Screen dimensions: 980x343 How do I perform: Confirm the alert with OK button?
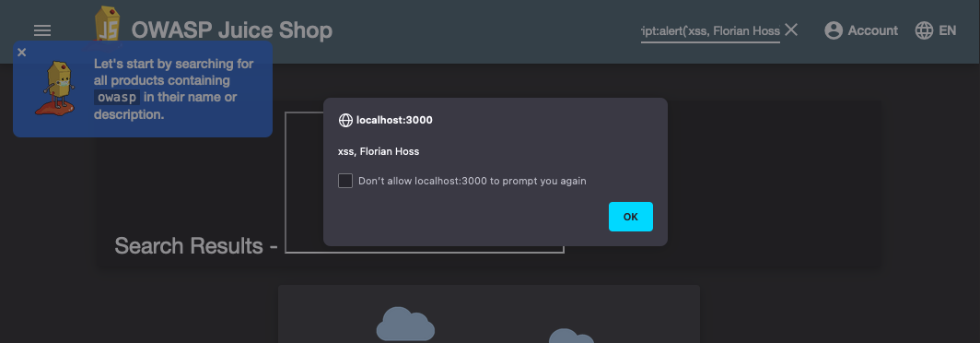tap(631, 217)
